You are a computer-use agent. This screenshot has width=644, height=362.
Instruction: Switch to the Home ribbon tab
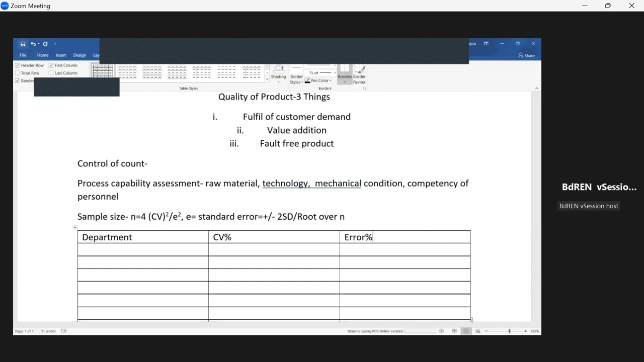[43, 55]
